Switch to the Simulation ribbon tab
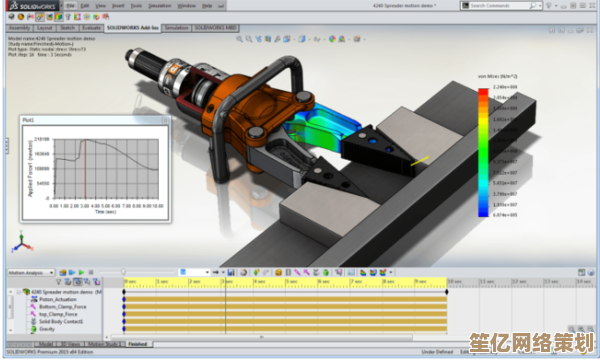600x361 pixels. (x=176, y=28)
